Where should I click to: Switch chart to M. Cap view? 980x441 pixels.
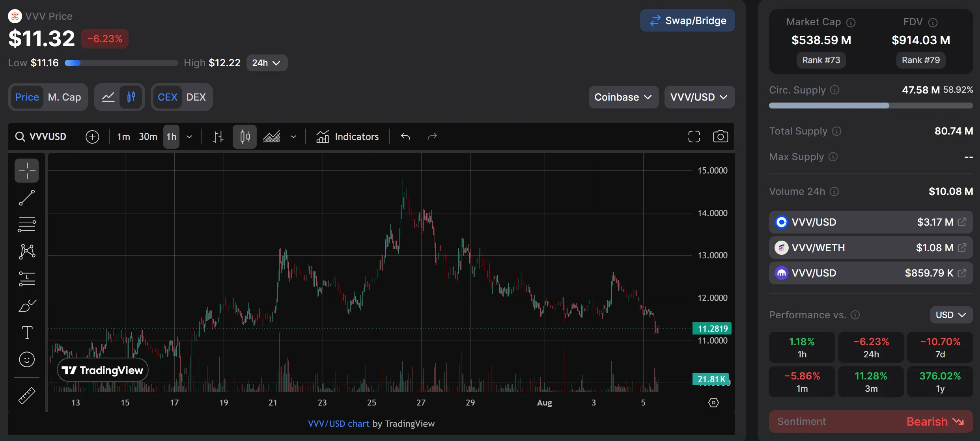click(64, 97)
